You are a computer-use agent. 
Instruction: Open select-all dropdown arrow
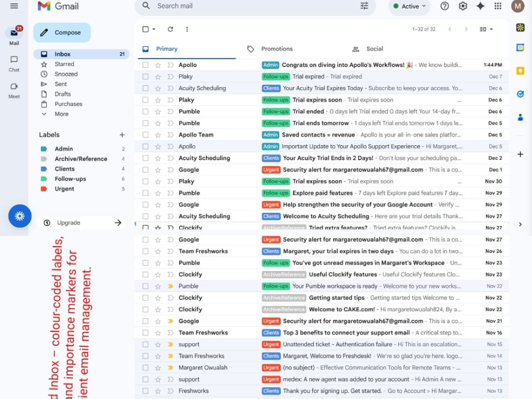pyautogui.click(x=154, y=29)
